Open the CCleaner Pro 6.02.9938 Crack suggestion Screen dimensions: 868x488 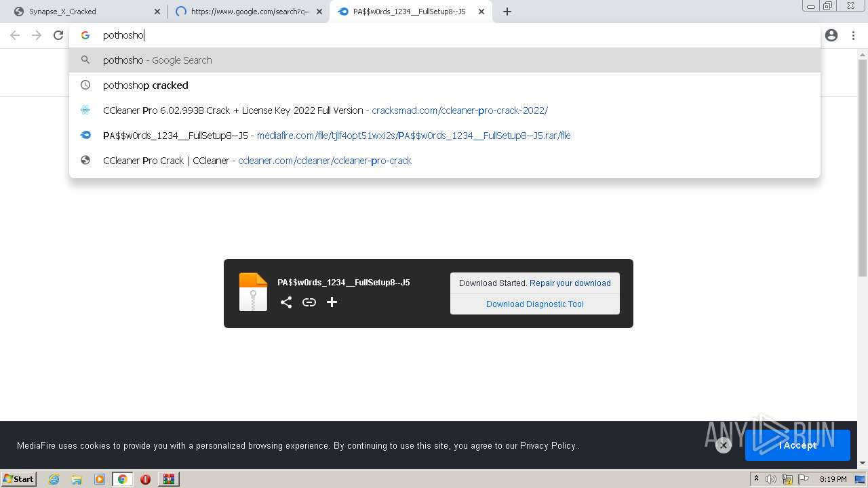pos(444,110)
